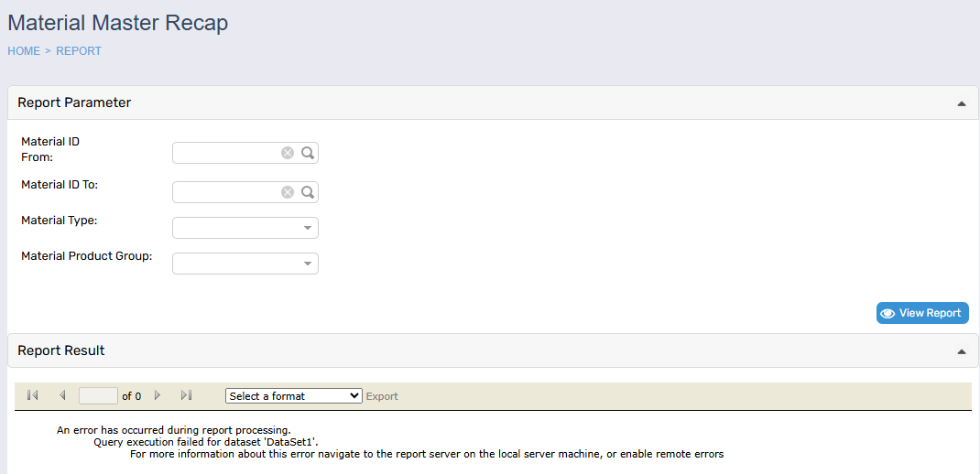
Task: Open search lookup for Material ID From
Action: (x=308, y=153)
